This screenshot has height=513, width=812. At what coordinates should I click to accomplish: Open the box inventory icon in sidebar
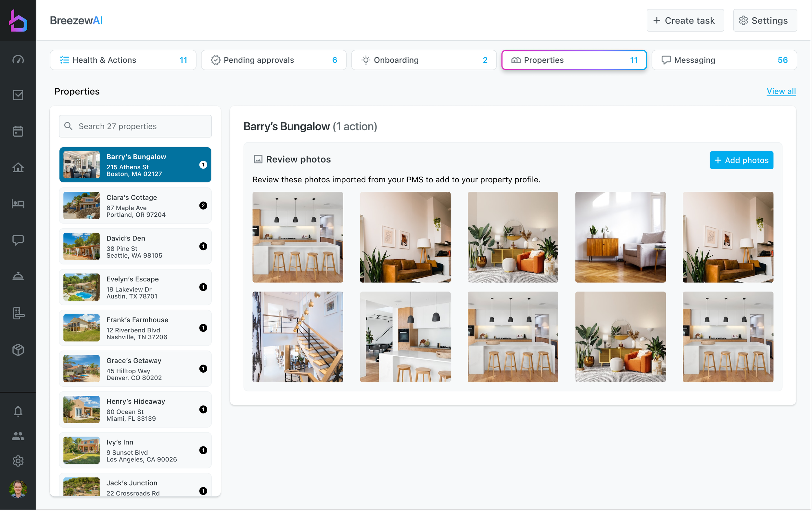[x=18, y=350]
